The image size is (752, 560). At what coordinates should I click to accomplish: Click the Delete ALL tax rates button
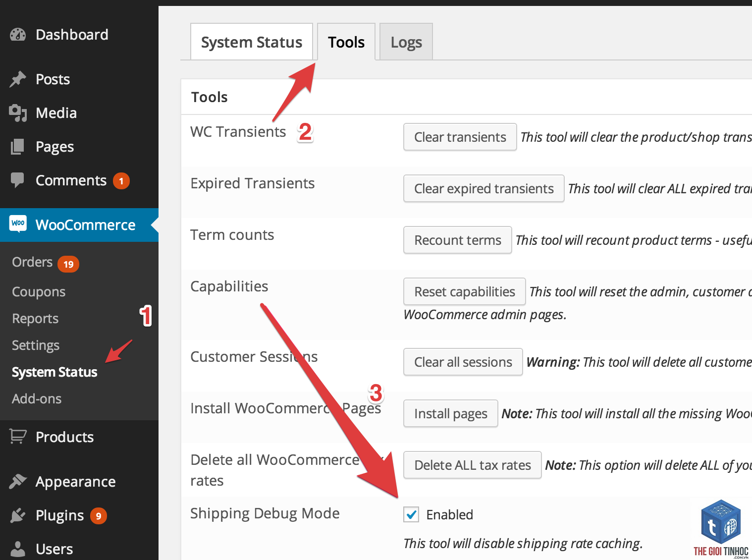[x=473, y=465]
